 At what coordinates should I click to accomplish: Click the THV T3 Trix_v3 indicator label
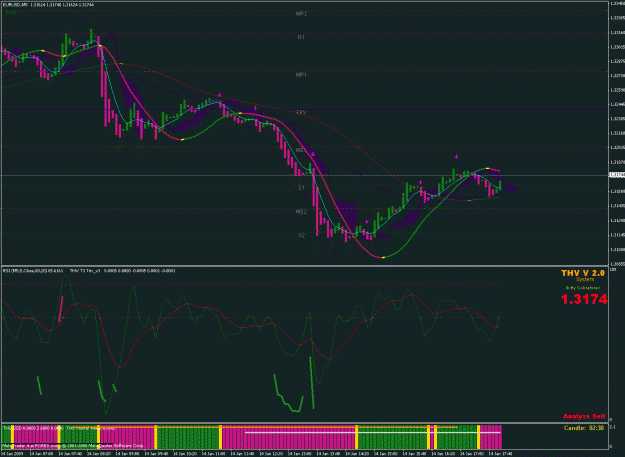pyautogui.click(x=85, y=271)
